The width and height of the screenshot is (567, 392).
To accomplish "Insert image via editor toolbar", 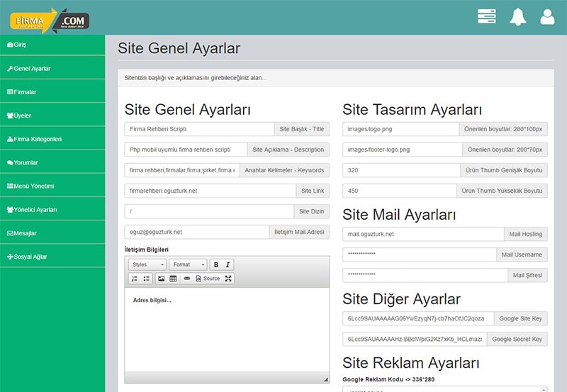I will (162, 279).
